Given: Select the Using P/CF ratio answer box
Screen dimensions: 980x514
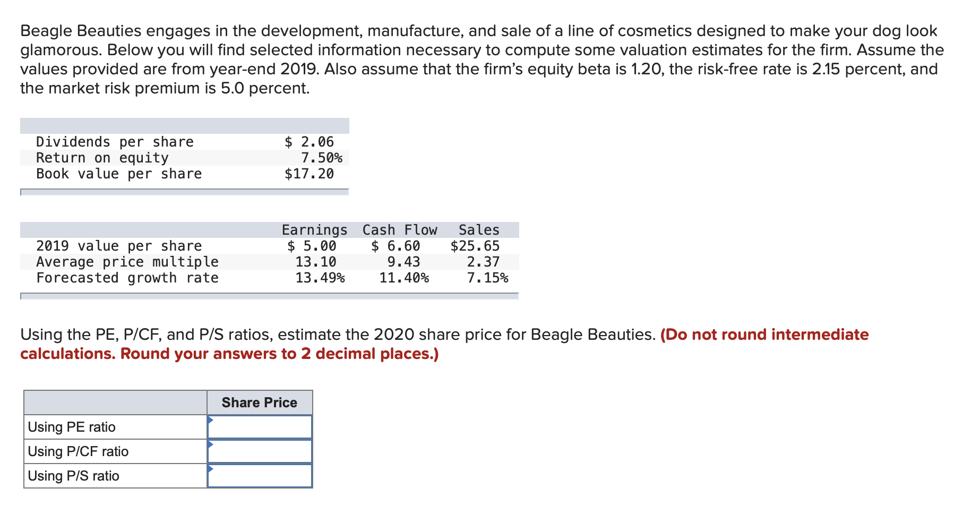Looking at the screenshot, I should coord(260,451).
